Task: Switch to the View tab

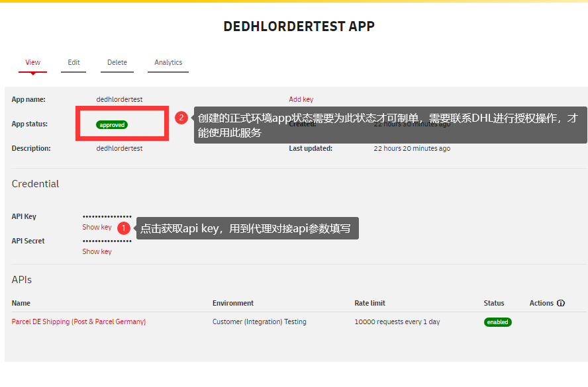Action: pos(33,62)
